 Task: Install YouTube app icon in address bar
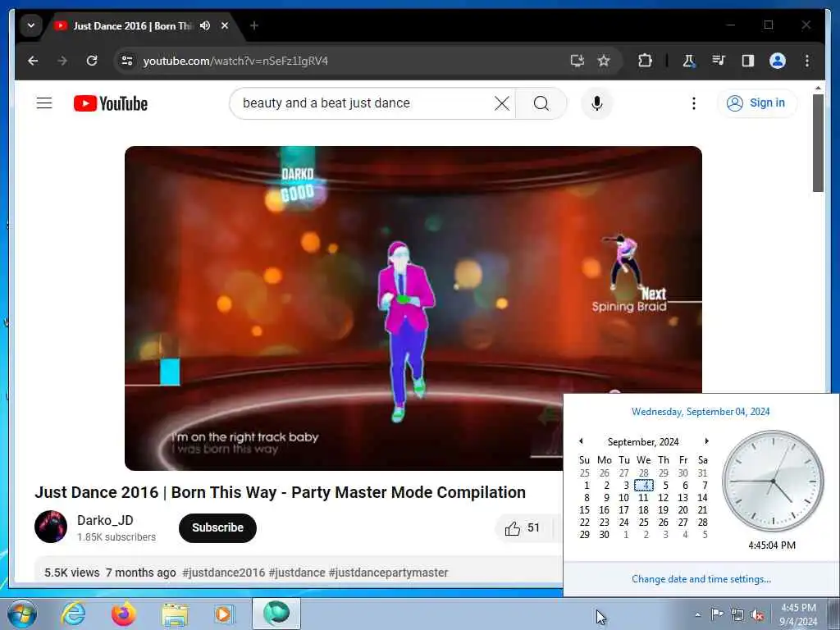(577, 61)
